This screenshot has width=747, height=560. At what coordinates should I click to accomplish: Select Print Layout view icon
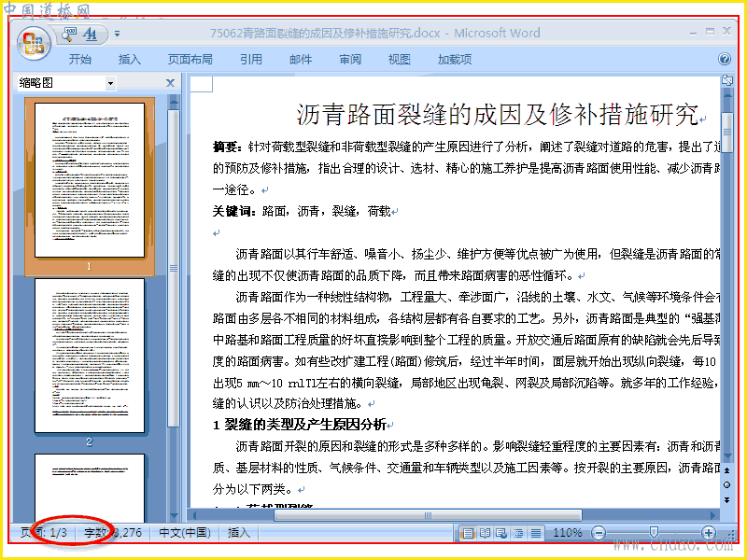[x=469, y=533]
